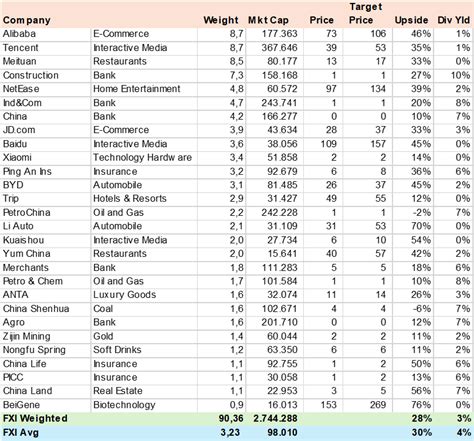
Task: Click the Div Yld column header
Action: coord(454,20)
